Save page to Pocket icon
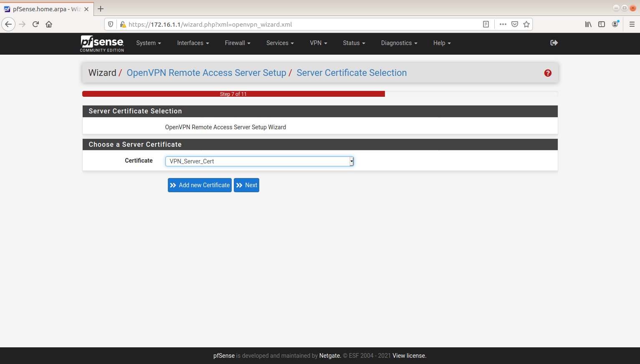 (x=515, y=24)
